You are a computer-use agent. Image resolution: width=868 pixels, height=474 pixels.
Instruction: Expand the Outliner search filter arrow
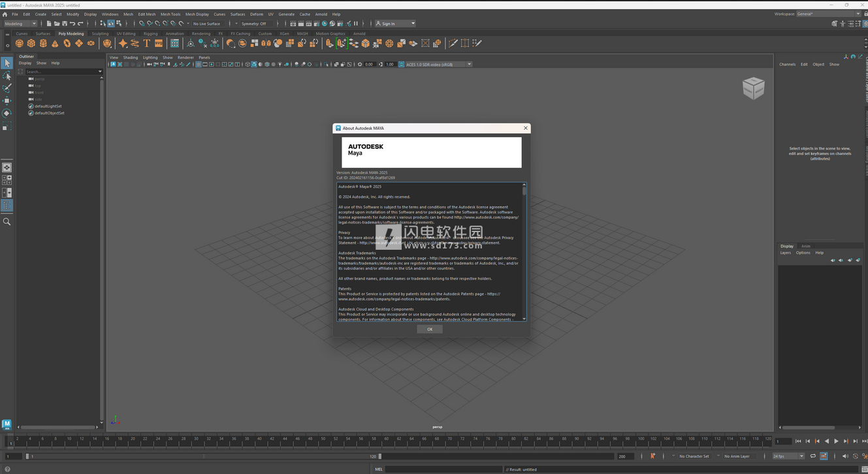click(100, 71)
